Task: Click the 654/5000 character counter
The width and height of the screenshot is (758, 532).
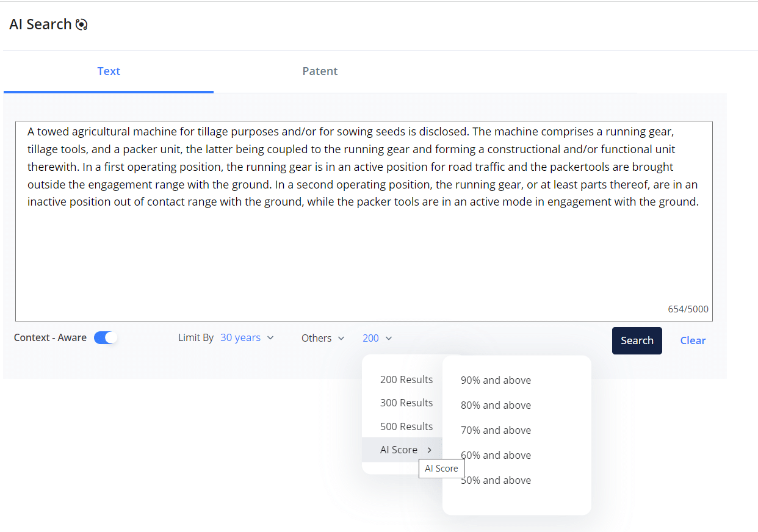Action: (688, 309)
